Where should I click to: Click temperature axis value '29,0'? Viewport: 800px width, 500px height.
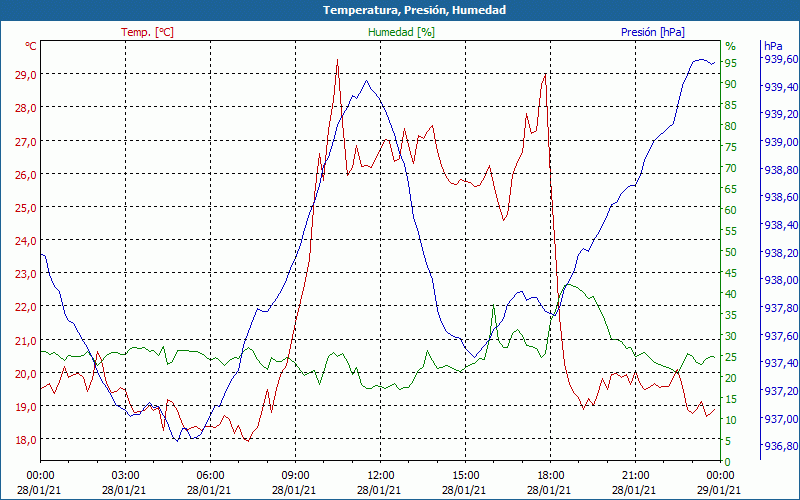coord(26,74)
